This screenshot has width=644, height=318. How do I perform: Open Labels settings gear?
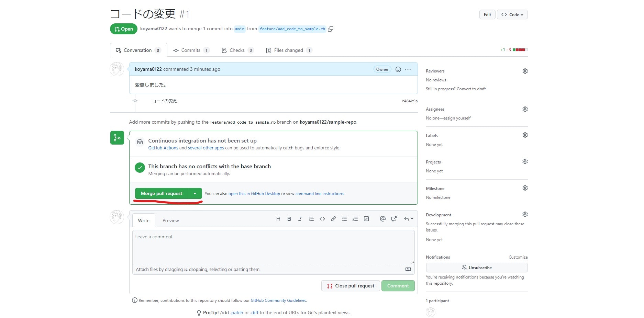coord(525,135)
